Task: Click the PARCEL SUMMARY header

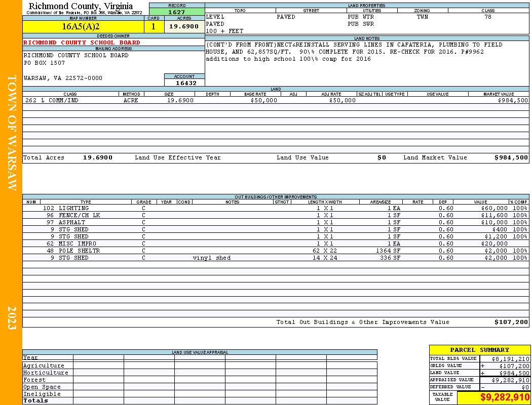Action: coord(479,350)
